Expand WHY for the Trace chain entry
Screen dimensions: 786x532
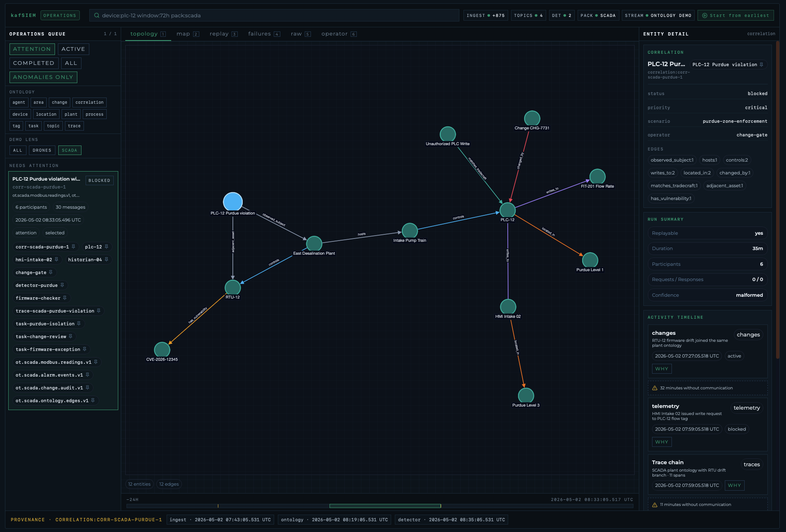(734, 485)
